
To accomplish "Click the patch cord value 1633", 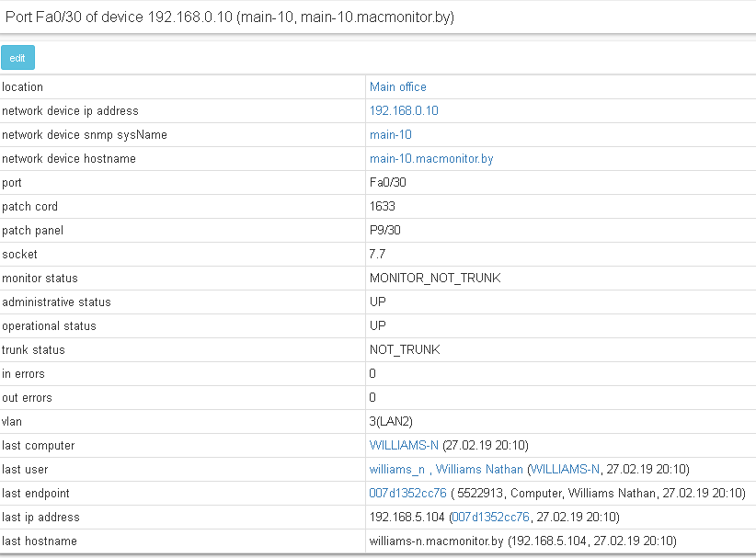I will point(383,207).
